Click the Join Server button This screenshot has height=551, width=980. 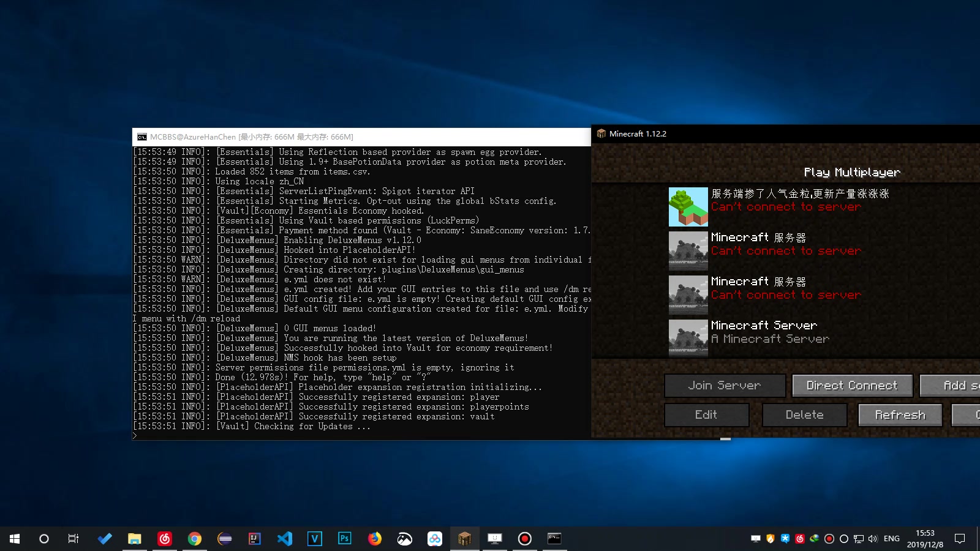tap(725, 386)
